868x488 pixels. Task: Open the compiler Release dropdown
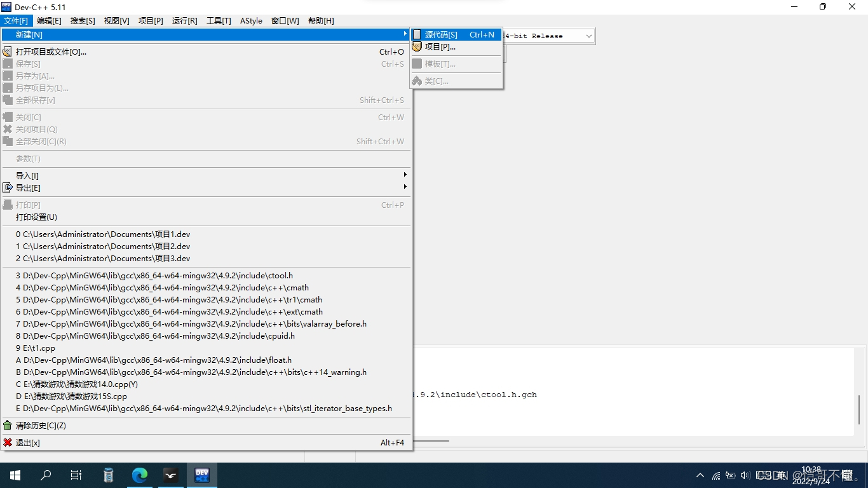tap(588, 36)
